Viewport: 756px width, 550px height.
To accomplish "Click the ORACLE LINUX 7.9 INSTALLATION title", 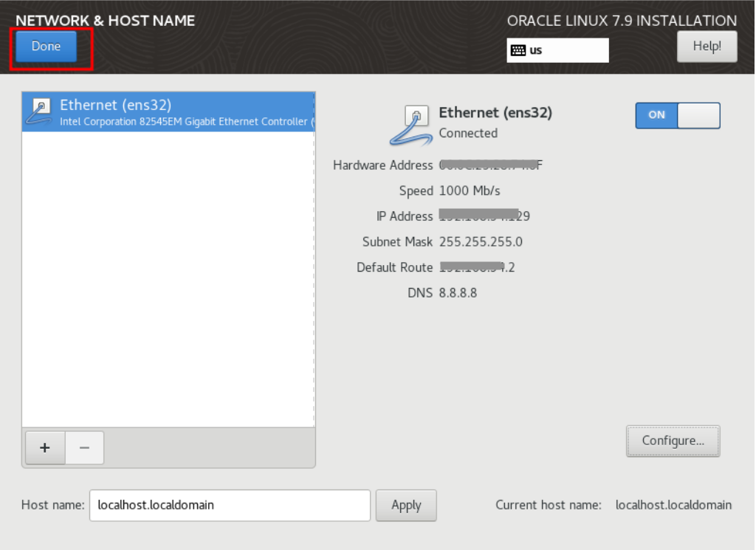I will pos(622,21).
